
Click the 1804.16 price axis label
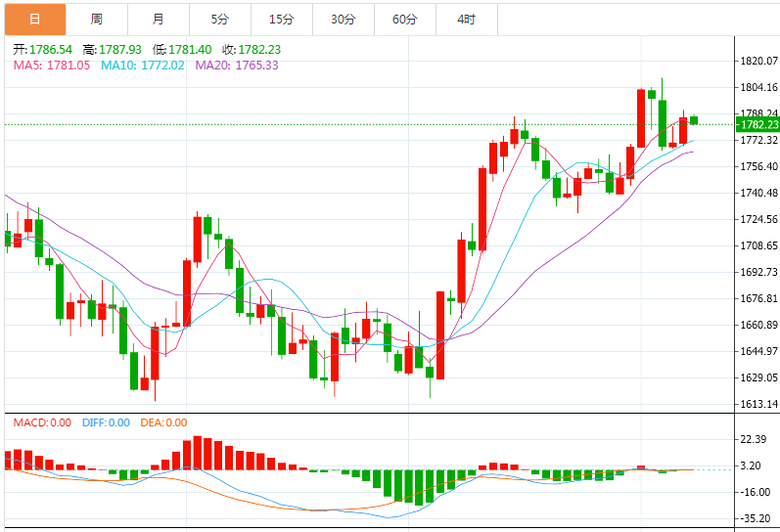[759, 87]
